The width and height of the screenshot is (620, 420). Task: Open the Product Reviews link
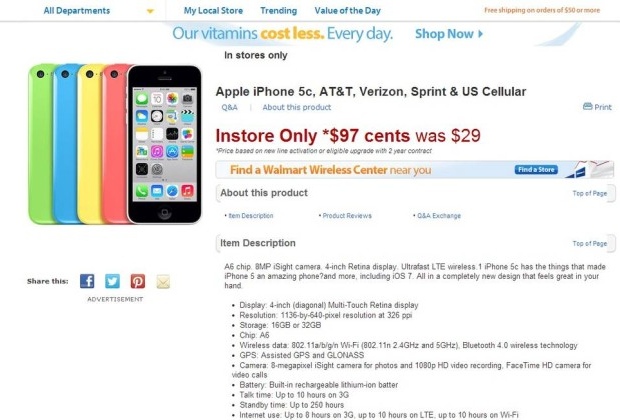tap(347, 216)
